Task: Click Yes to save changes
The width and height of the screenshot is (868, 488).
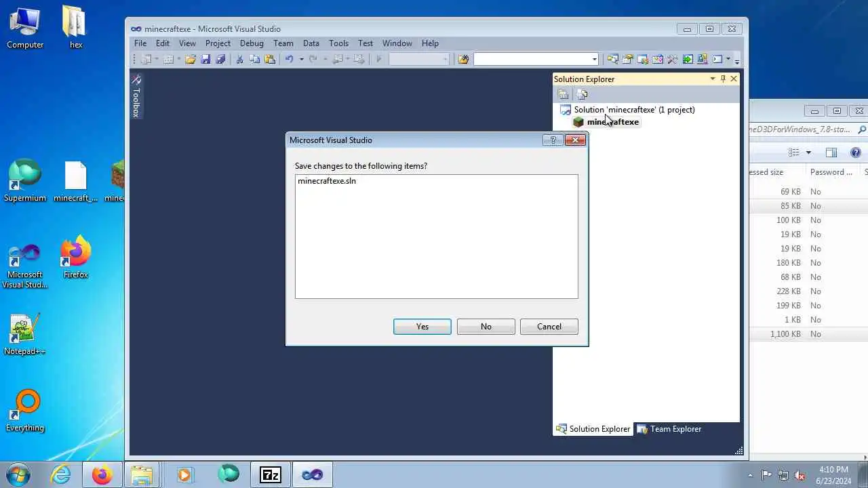Action: 422,327
